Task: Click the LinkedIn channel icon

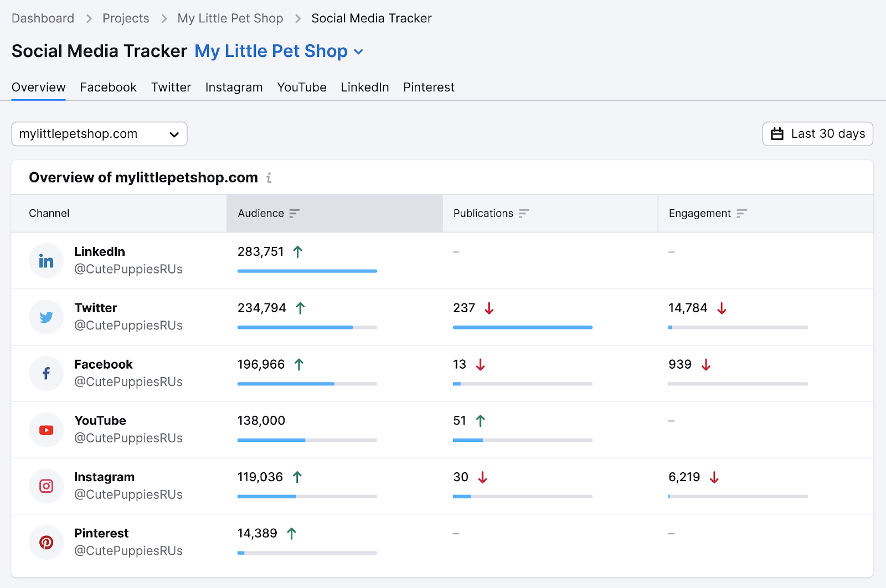Action: click(x=46, y=260)
